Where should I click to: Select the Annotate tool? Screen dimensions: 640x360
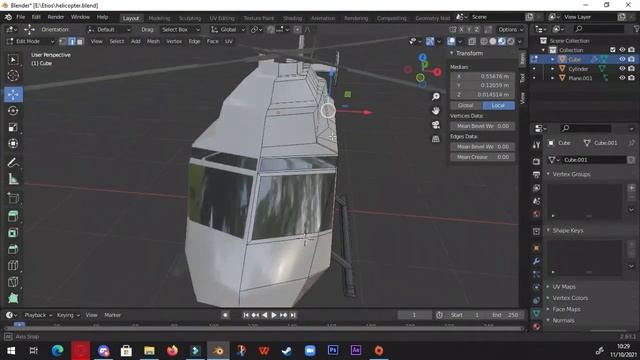click(13, 162)
